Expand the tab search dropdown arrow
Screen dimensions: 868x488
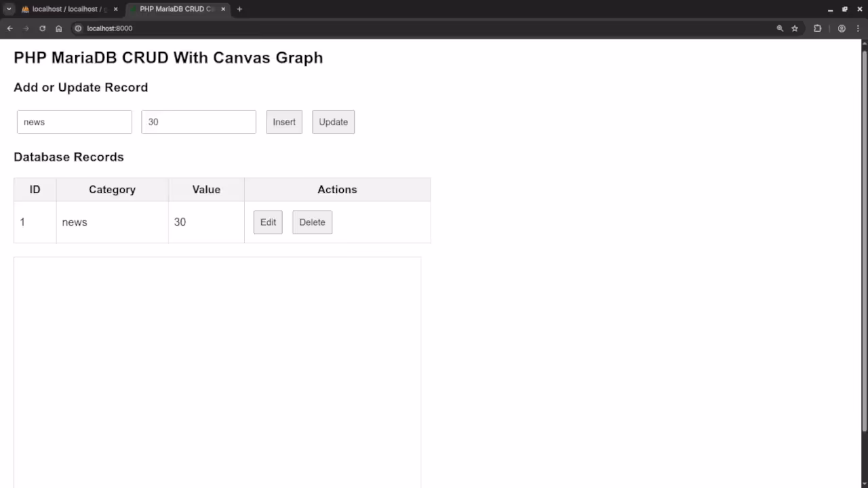9,9
